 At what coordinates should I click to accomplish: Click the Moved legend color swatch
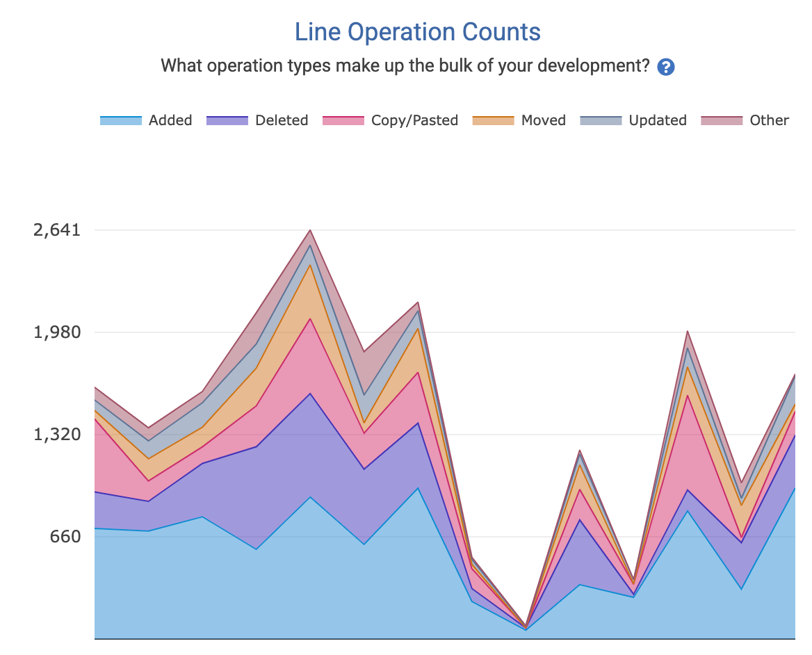pyautogui.click(x=494, y=120)
